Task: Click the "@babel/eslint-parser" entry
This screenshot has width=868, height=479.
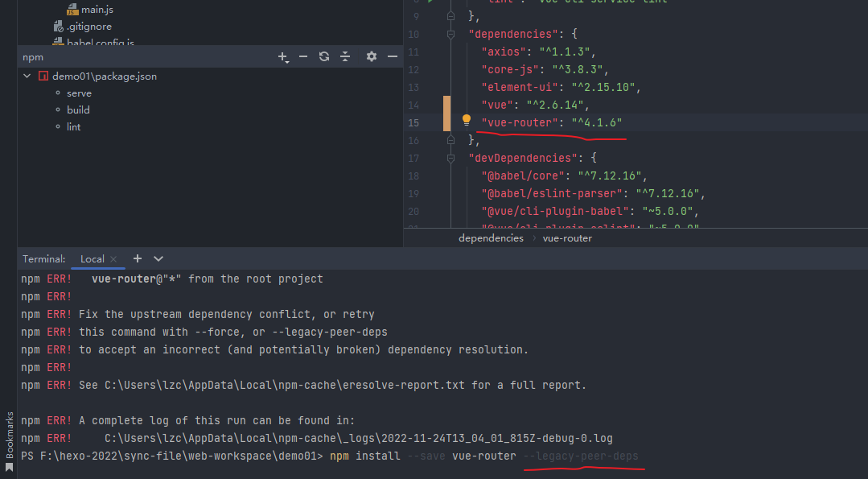Action: click(552, 194)
